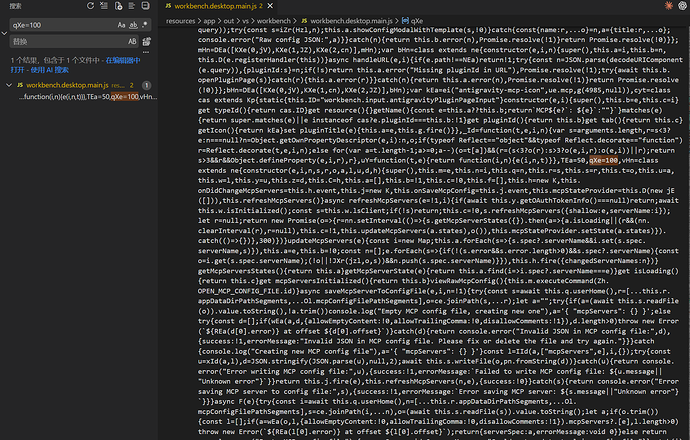690x440 pixels.
Task: Switch results to tree view icon
Action: point(132,6)
